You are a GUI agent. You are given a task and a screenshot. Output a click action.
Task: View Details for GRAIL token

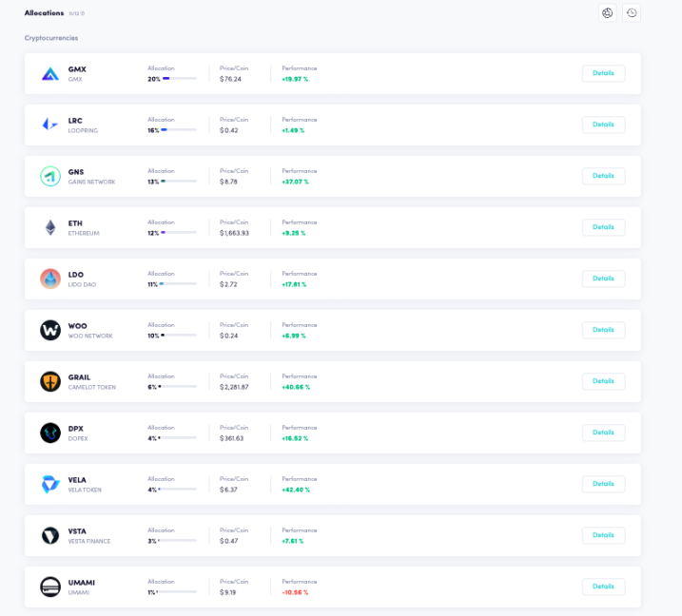pyautogui.click(x=603, y=381)
